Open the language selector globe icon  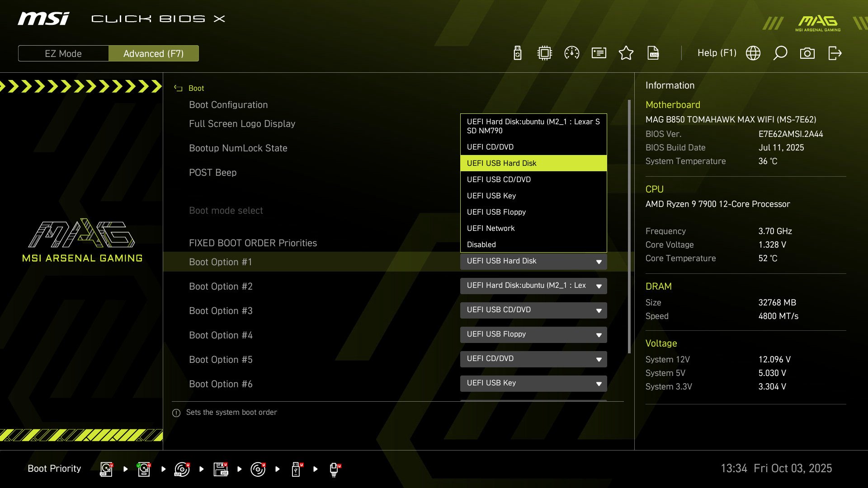click(753, 53)
